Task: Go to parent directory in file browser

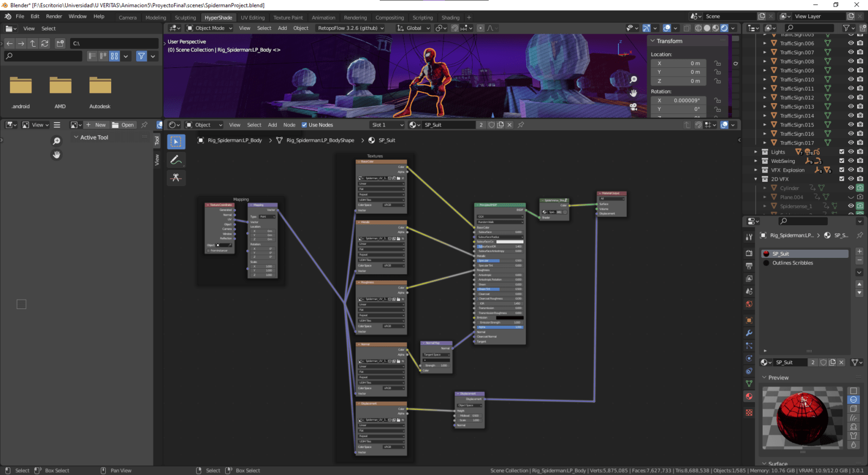Action: [33, 43]
